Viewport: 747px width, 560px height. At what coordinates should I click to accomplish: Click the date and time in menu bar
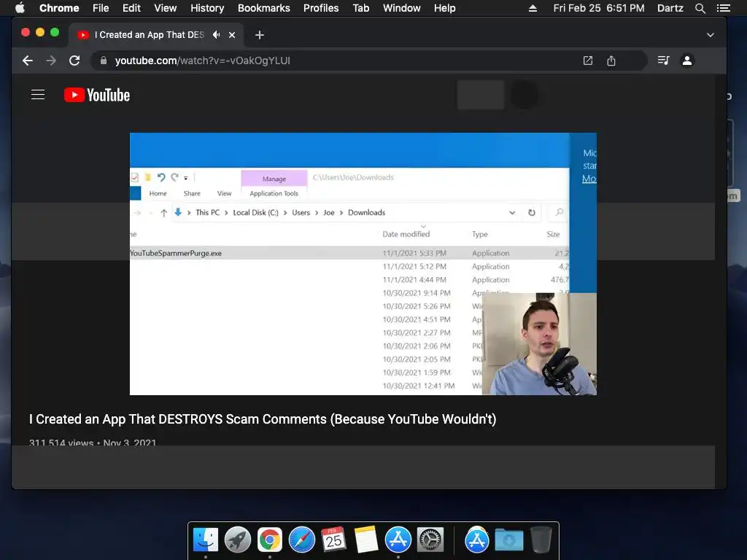[599, 8]
